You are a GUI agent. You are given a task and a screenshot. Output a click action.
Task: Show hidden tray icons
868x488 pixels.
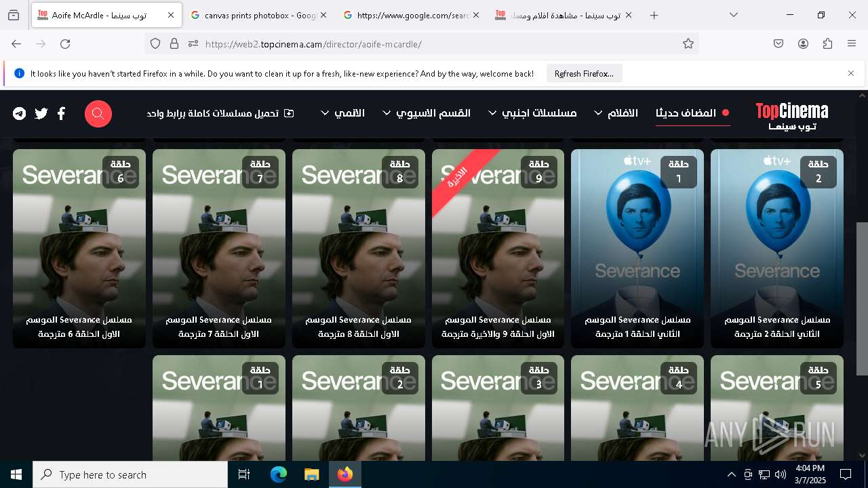pyautogui.click(x=731, y=474)
